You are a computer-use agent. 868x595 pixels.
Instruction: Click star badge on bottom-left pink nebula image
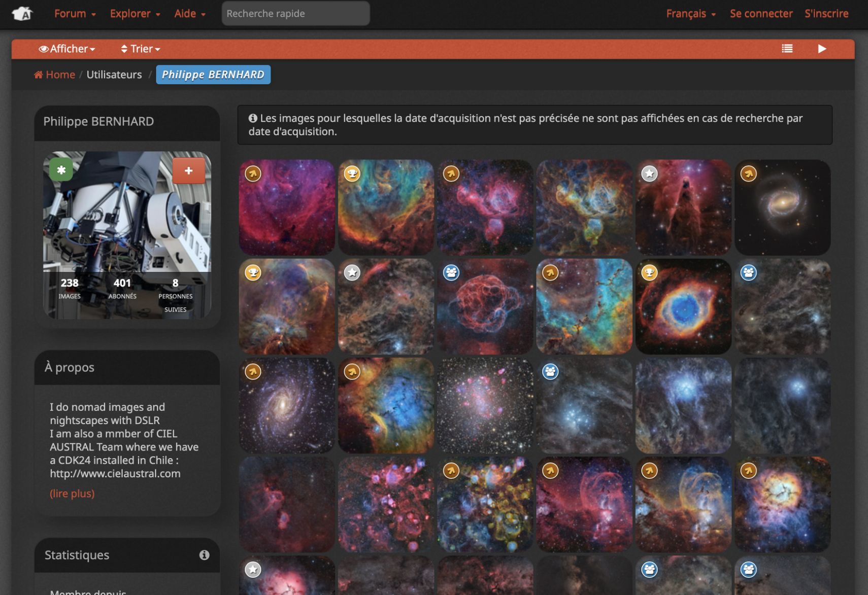pyautogui.click(x=253, y=569)
